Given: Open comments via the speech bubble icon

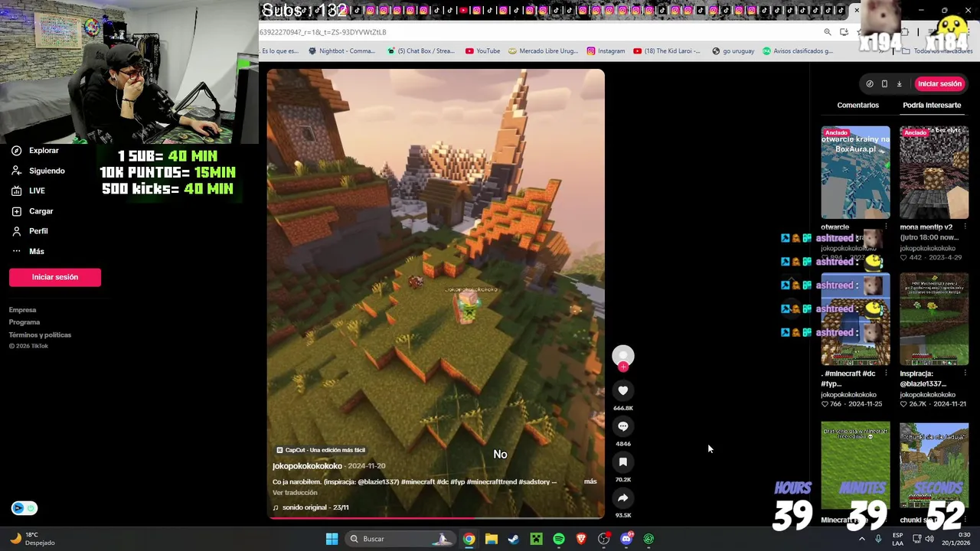Looking at the screenshot, I should coord(623,426).
